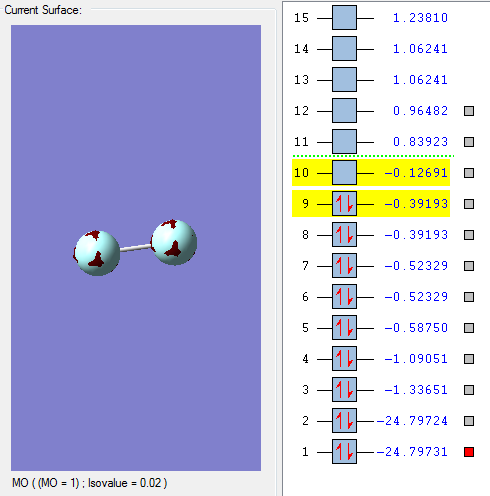This screenshot has width=490, height=496.
Task: Click the occupancy box of orbital 10
Action: [344, 173]
